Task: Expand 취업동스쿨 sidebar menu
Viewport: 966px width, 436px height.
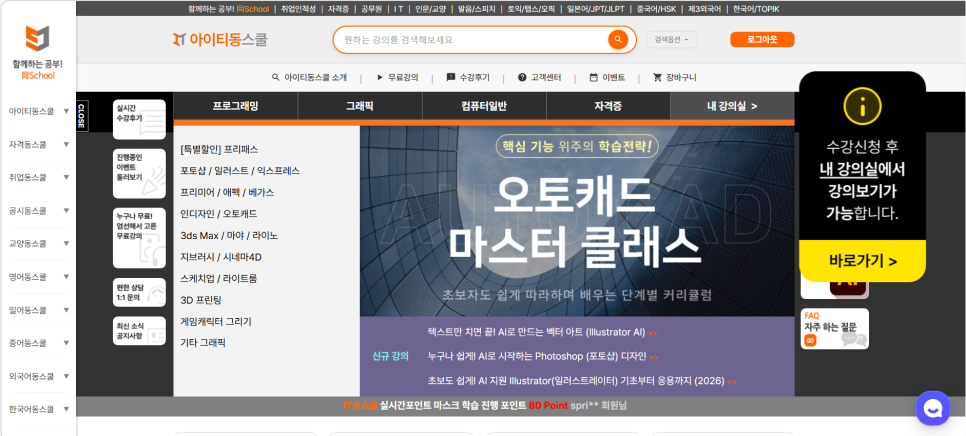Action: 38,177
